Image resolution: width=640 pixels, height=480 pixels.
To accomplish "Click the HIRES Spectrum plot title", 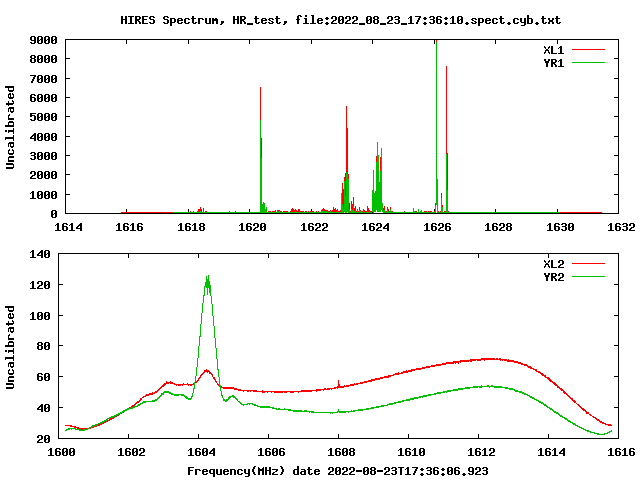I will [x=340, y=20].
